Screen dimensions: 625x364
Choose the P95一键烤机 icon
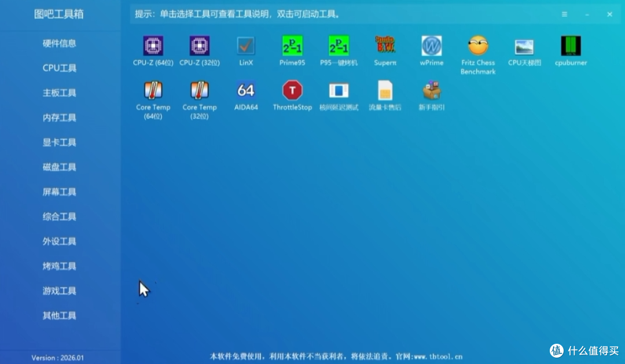(x=339, y=46)
